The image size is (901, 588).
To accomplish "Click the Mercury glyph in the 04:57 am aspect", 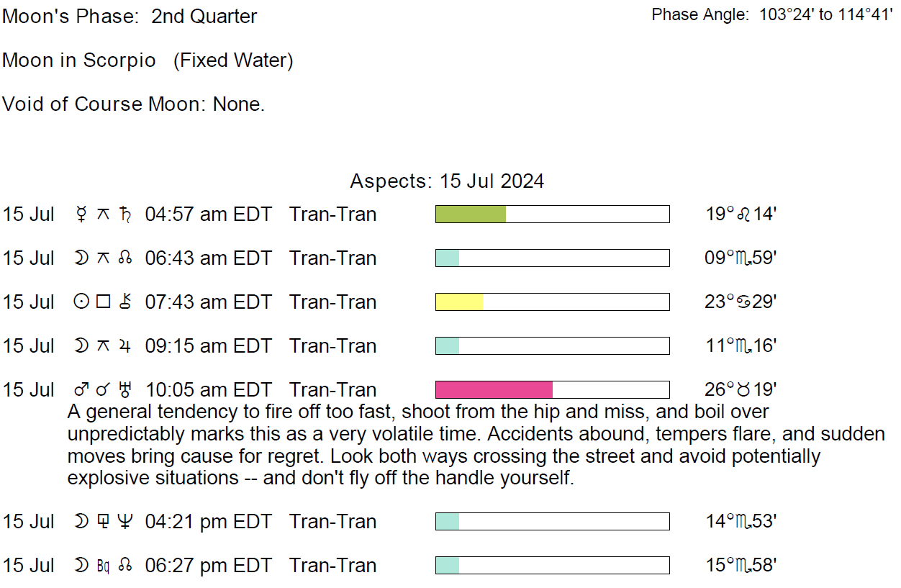I will click(81, 214).
